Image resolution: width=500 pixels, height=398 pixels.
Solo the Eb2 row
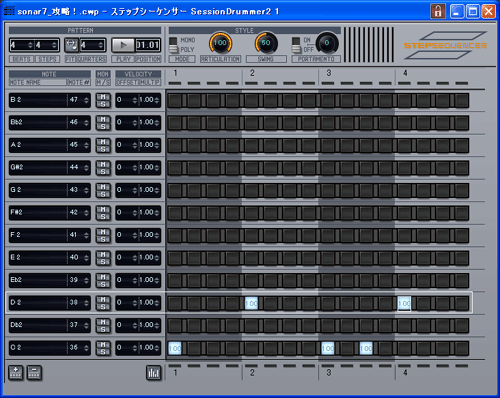[x=103, y=284]
